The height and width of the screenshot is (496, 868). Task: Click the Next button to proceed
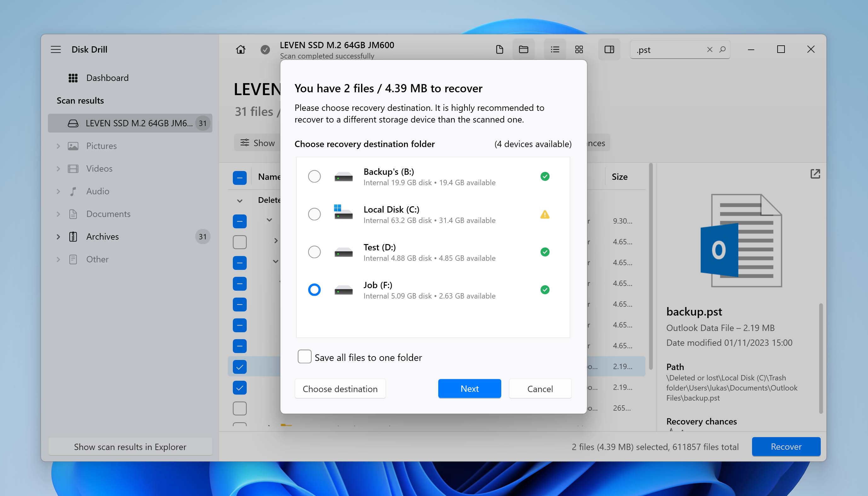coord(470,388)
